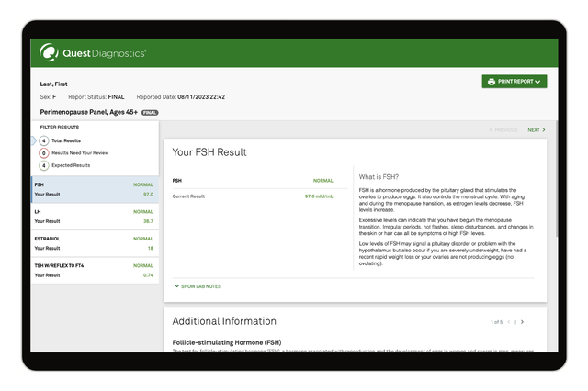Select the Total Results filter circle

43,140
